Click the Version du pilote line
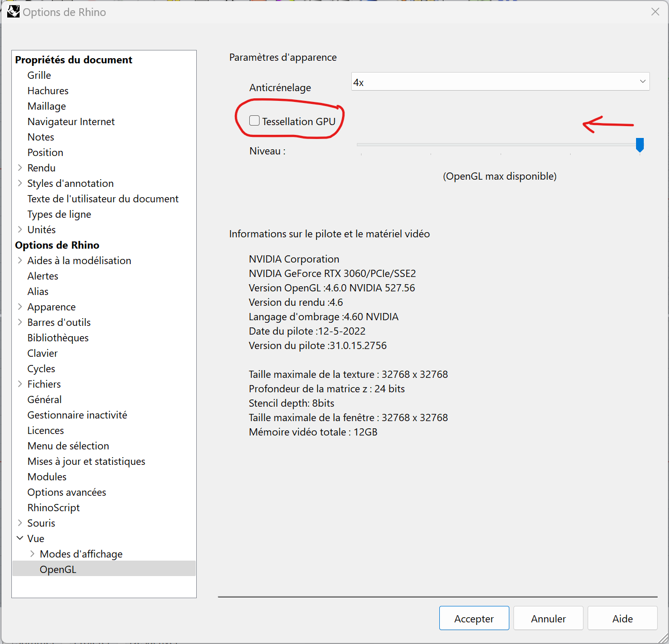This screenshot has width=669, height=644. coord(318,345)
